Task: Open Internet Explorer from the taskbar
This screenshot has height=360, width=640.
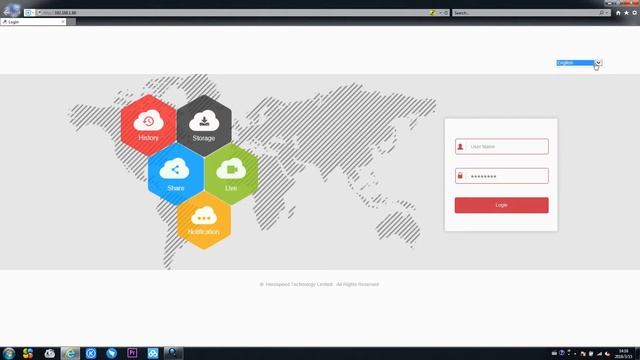Action: (x=70, y=353)
